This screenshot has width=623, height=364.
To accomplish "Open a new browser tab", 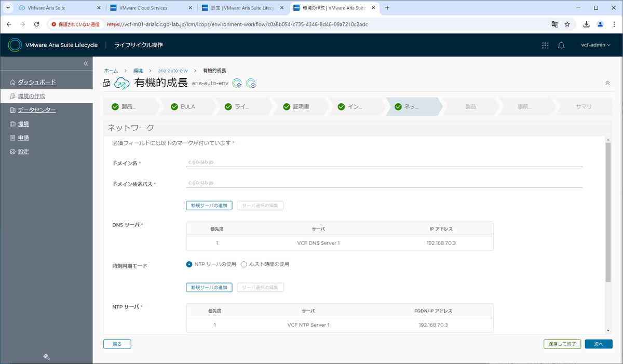I will point(387,8).
